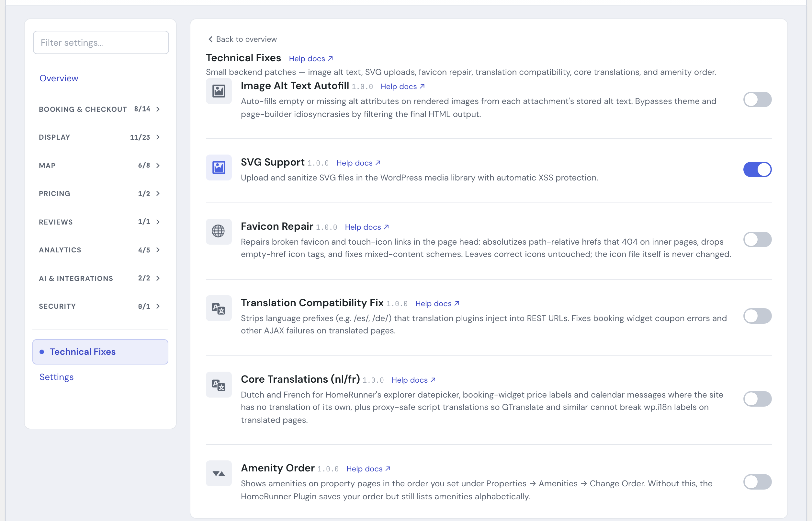The image size is (812, 521).
Task: Expand the Security section chevron
Action: click(x=158, y=306)
